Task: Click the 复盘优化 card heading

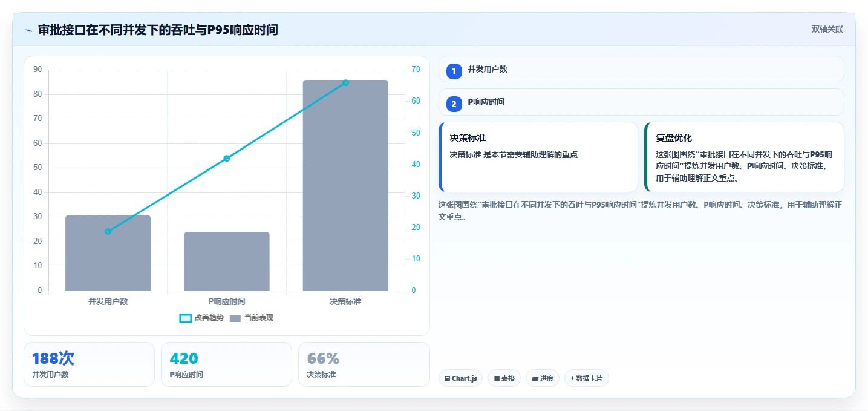Action: pos(674,138)
